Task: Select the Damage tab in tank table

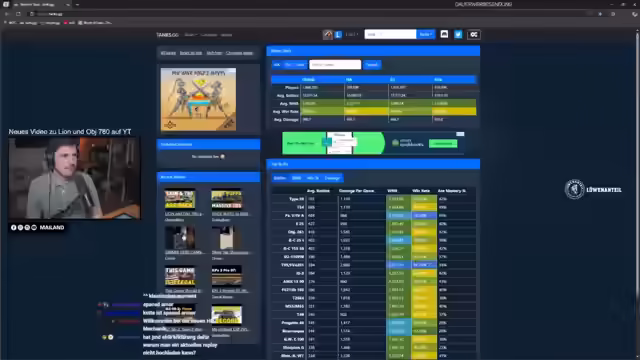Action: click(332, 178)
